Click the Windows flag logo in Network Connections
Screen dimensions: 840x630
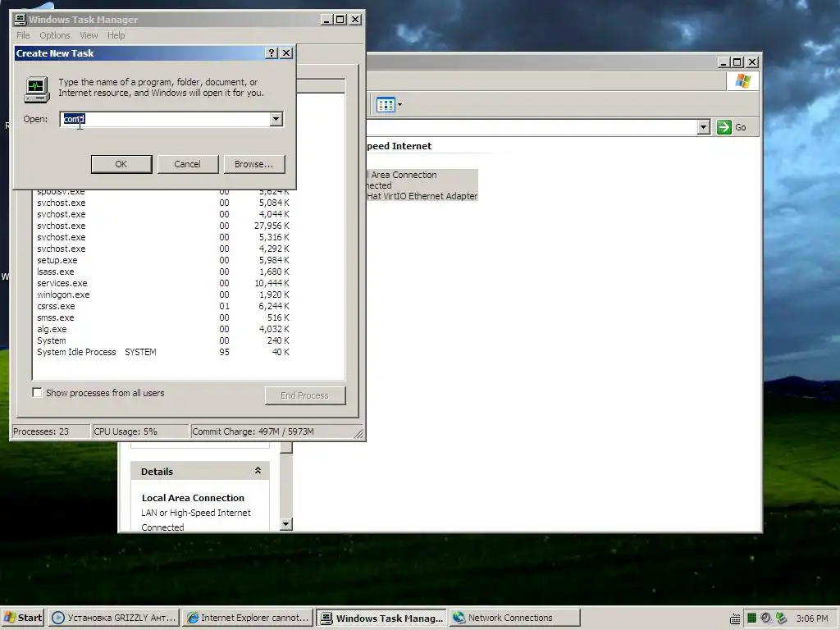743,81
